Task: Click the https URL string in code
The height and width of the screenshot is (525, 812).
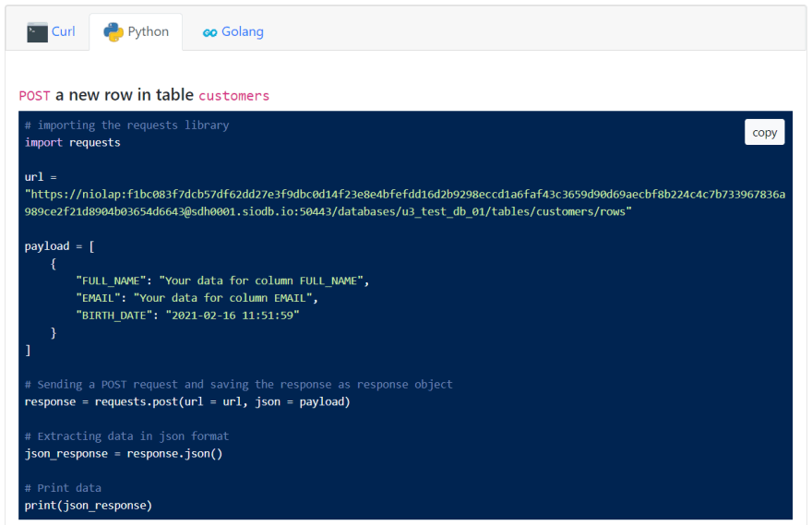Action: pyautogui.click(x=405, y=203)
